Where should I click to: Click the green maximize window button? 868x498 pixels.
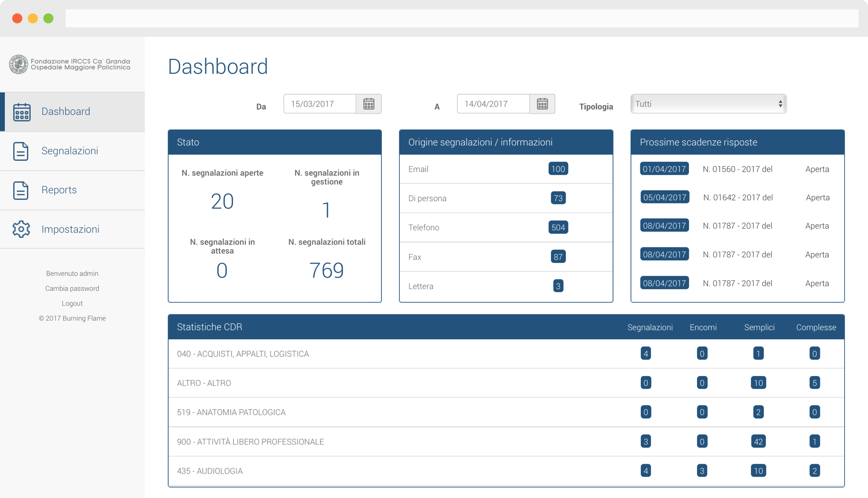(48, 18)
